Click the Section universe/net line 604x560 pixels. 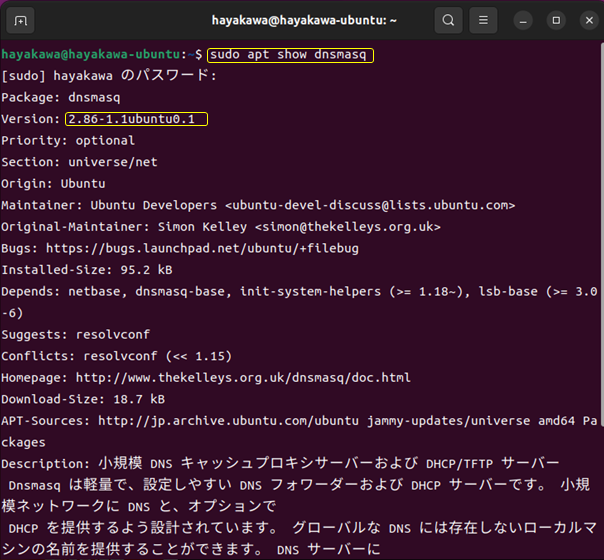pyautogui.click(x=80, y=162)
